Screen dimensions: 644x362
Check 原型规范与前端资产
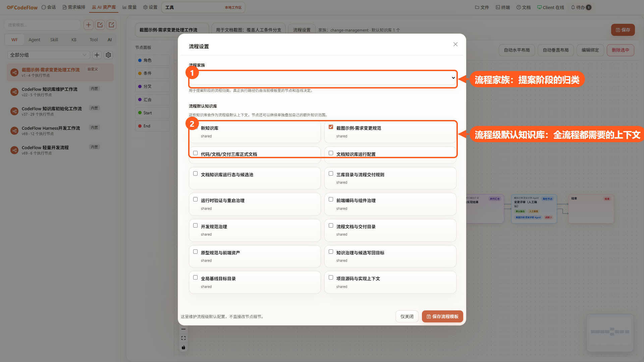click(196, 252)
